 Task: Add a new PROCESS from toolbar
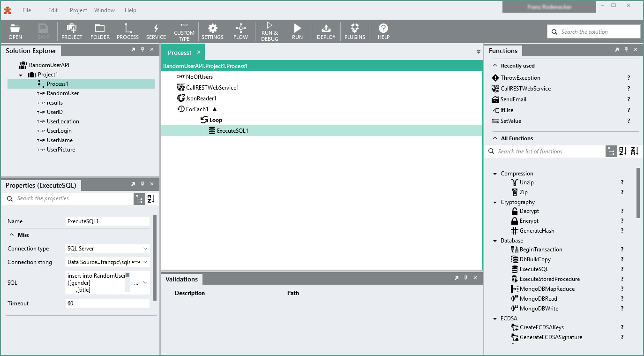coord(127,31)
